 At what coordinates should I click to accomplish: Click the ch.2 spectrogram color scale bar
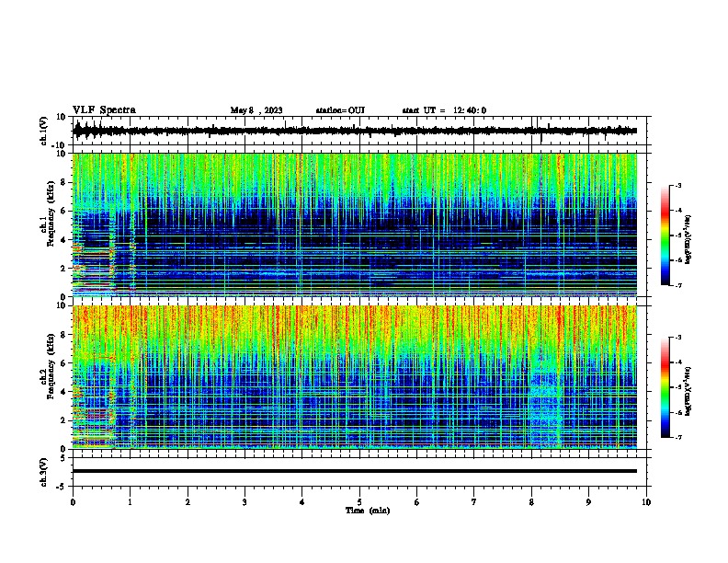[x=665, y=387]
